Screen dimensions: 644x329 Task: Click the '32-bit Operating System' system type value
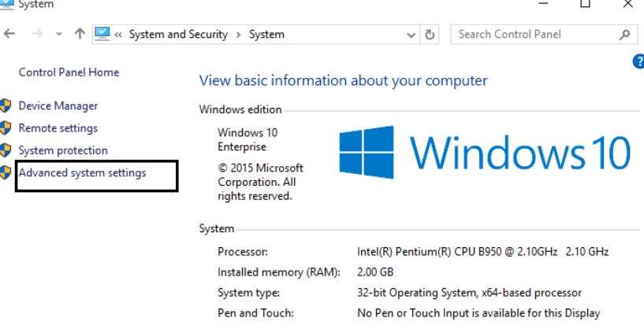(x=470, y=293)
